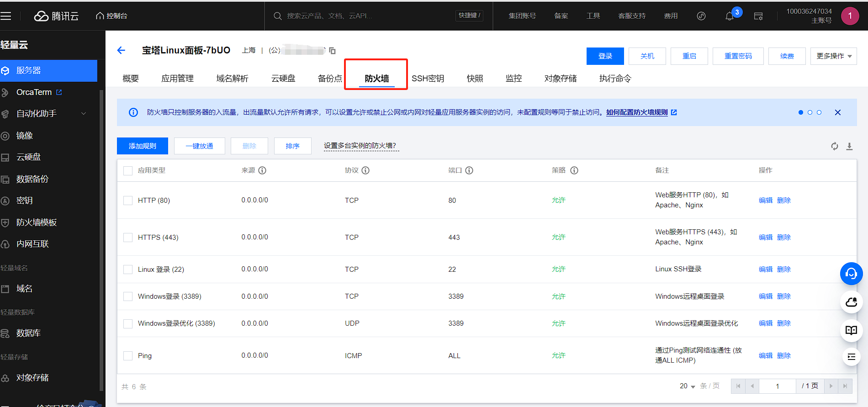Switch to the 监控 tab

514,79
